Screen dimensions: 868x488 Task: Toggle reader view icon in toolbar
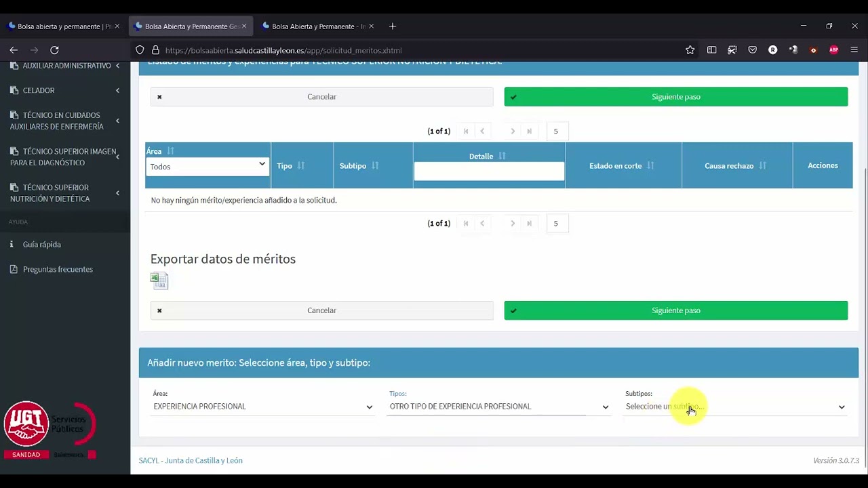point(711,50)
